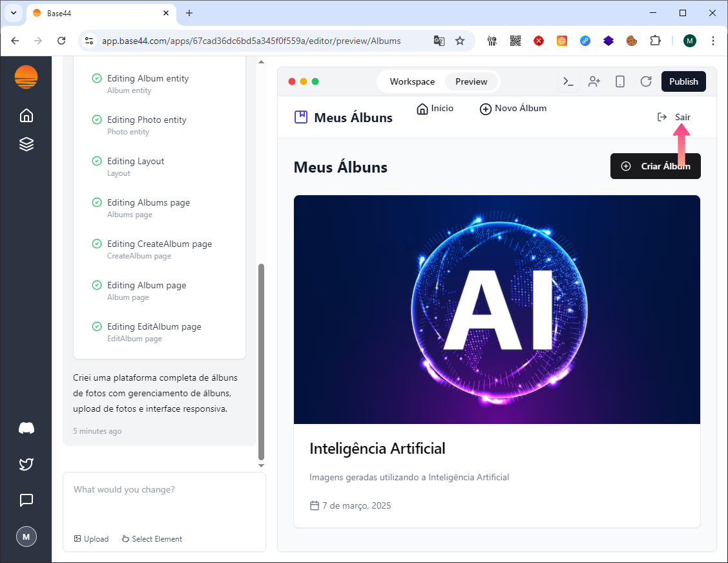
Task: Open tab search dropdown arrow
Action: click(14, 13)
